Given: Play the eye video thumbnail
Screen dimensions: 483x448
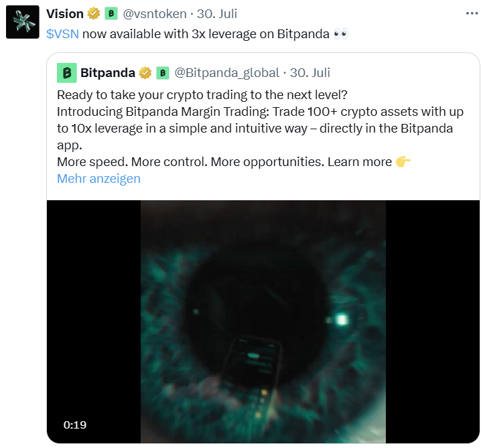Looking at the screenshot, I should point(263,321).
